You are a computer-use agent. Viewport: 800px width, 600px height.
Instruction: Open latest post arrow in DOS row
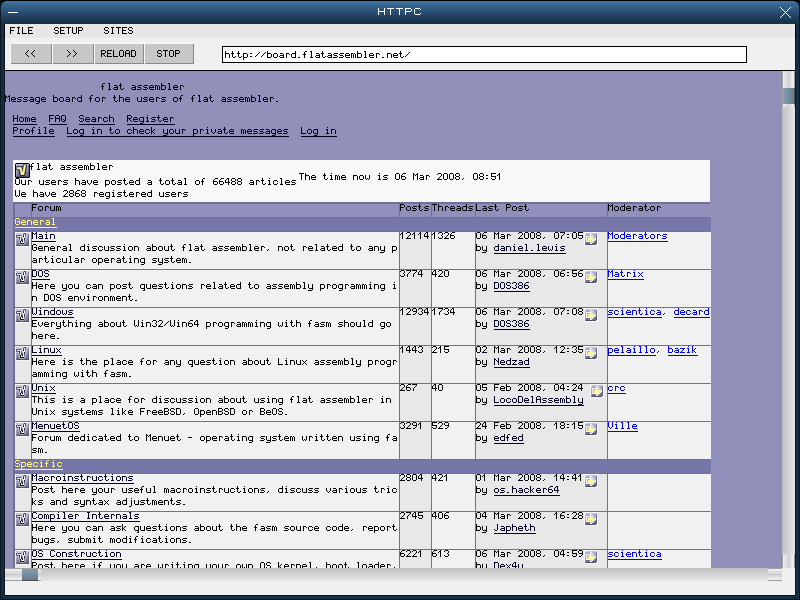[591, 277]
